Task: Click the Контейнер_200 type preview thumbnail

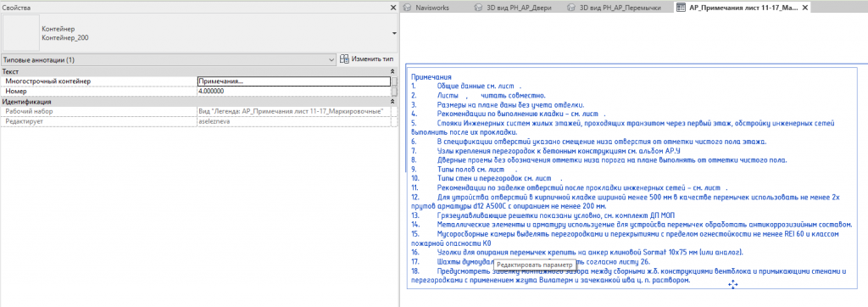Action: point(19,33)
